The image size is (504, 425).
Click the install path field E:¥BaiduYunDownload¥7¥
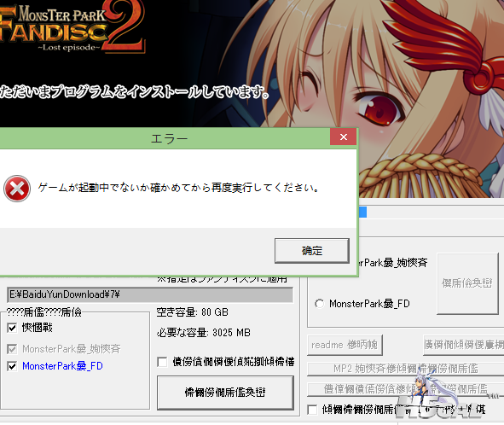tap(150, 294)
